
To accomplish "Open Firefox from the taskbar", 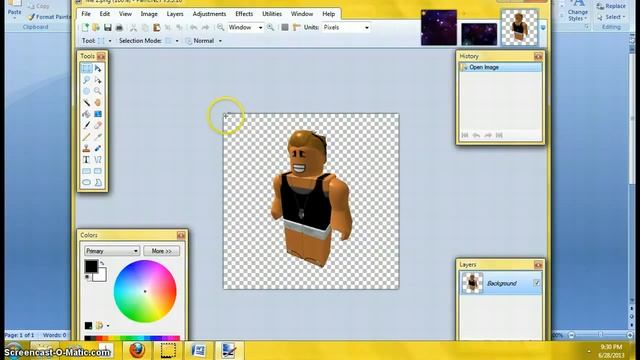I will [x=138, y=350].
